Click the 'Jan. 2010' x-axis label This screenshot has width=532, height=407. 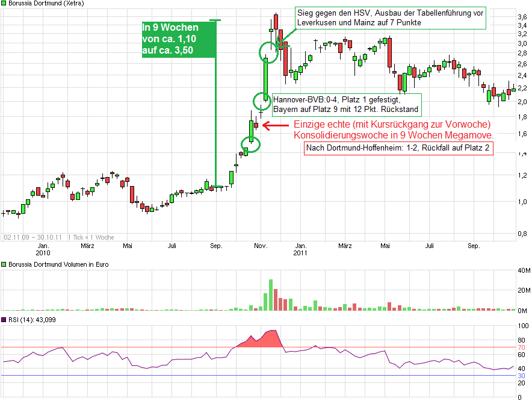coord(43,249)
